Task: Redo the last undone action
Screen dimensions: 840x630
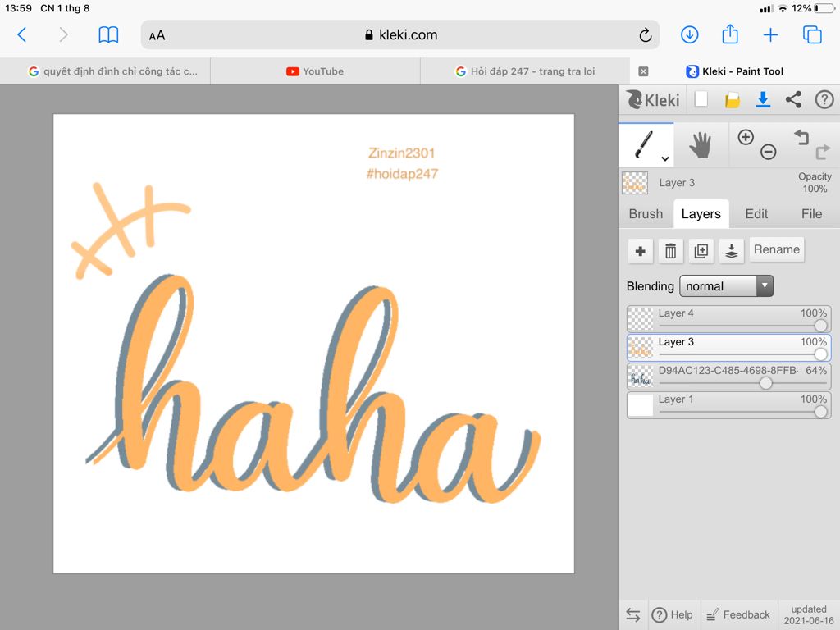Action: [823, 152]
